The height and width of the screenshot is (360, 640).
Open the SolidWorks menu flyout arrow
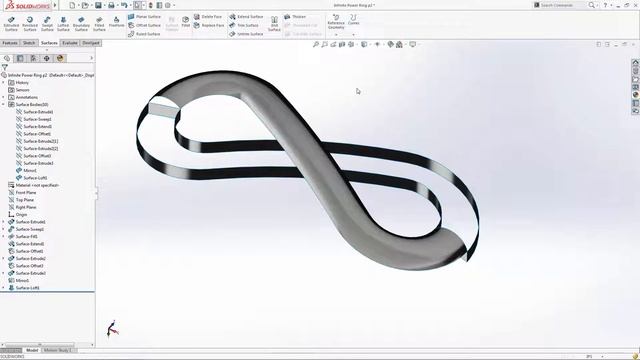[x=55, y=5]
